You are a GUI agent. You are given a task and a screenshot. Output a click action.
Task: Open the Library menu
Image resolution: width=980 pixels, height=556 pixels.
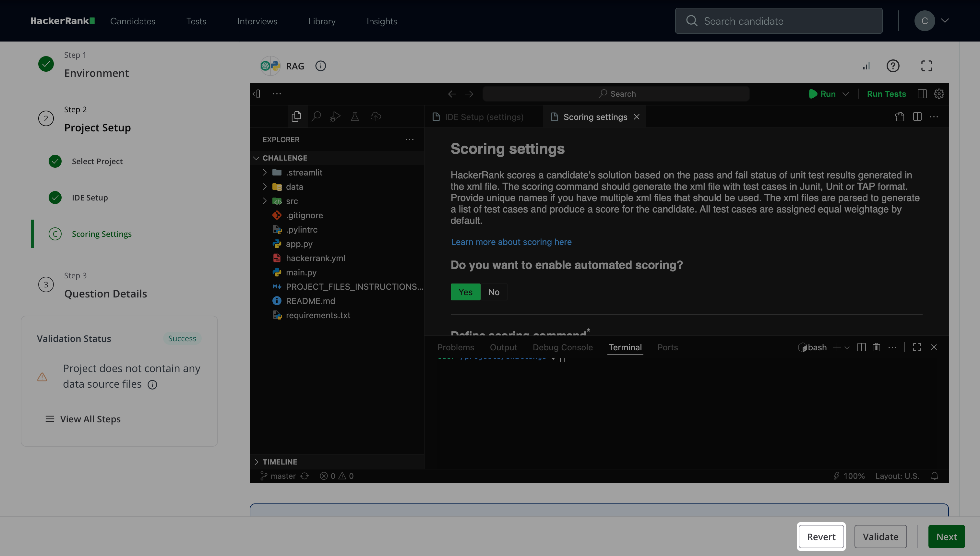tap(322, 21)
